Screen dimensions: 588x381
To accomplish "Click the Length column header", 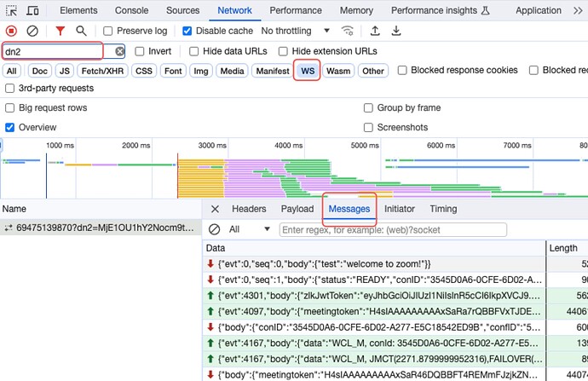I will point(567,248).
